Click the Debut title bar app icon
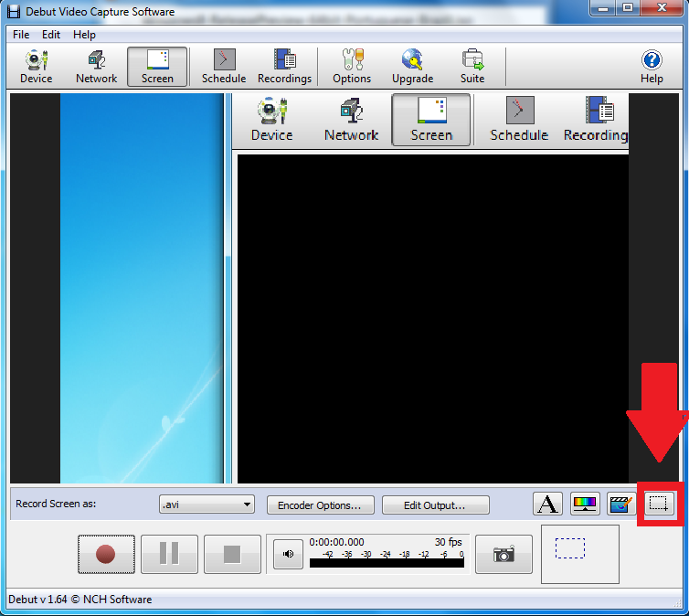 pyautogui.click(x=14, y=11)
